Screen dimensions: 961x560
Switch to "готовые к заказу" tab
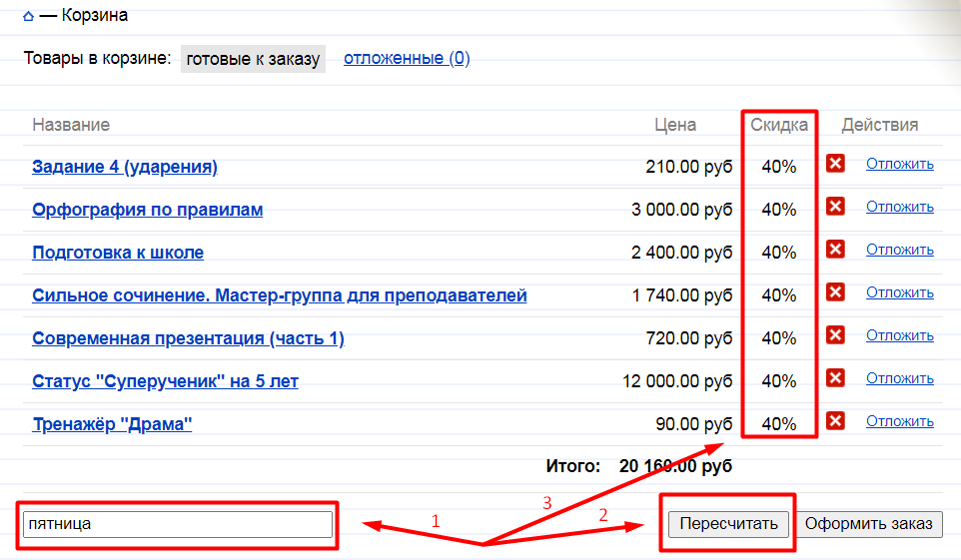pyautogui.click(x=253, y=59)
